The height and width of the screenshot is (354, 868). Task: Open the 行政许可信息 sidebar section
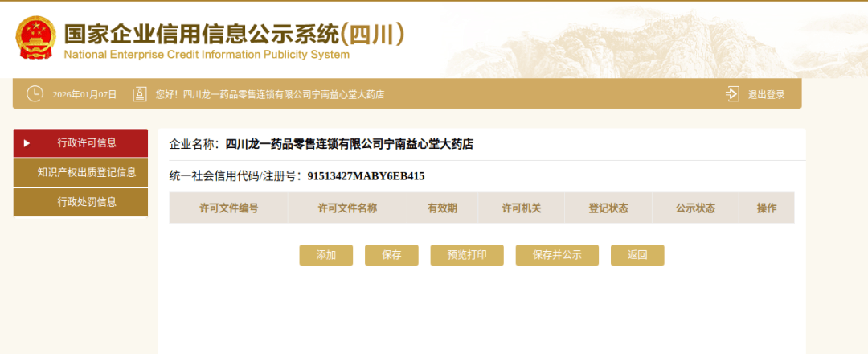pos(86,143)
